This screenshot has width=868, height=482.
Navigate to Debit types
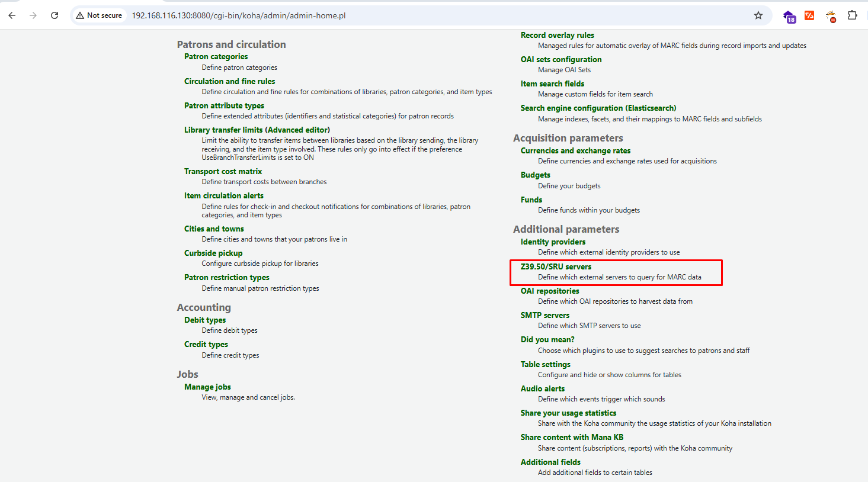pos(204,320)
